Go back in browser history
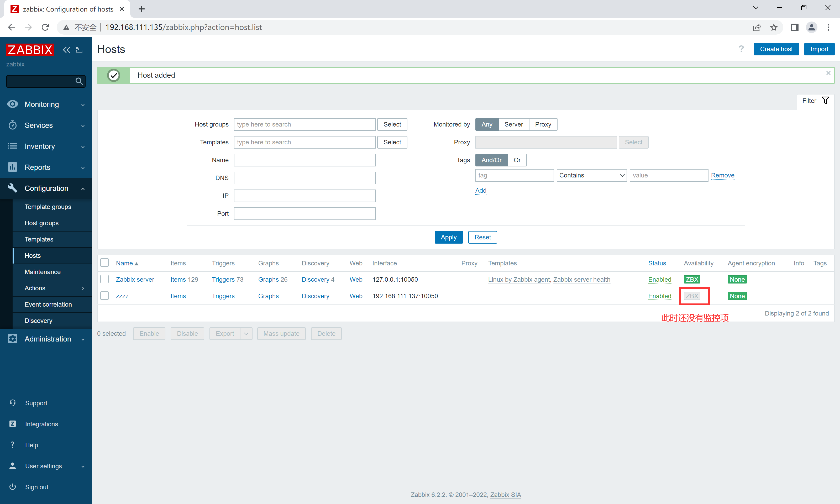 (12, 27)
